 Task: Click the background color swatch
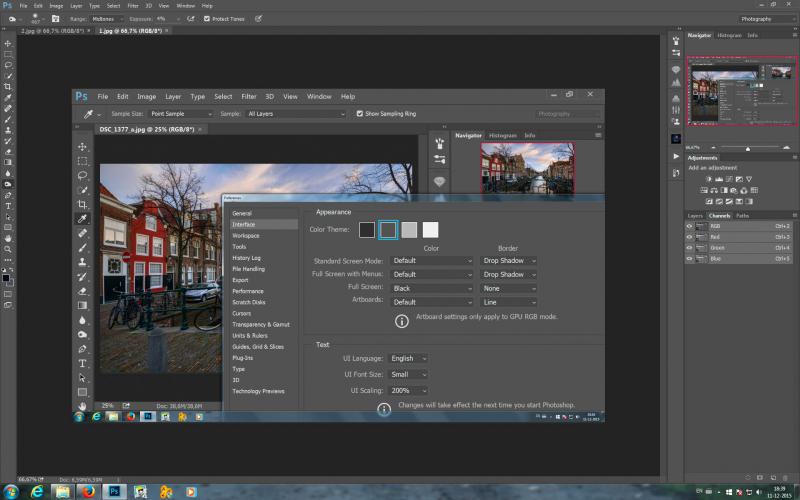[11, 282]
